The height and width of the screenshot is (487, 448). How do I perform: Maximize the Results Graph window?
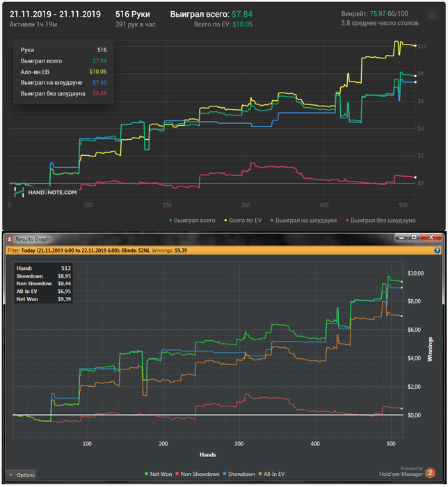click(x=414, y=238)
